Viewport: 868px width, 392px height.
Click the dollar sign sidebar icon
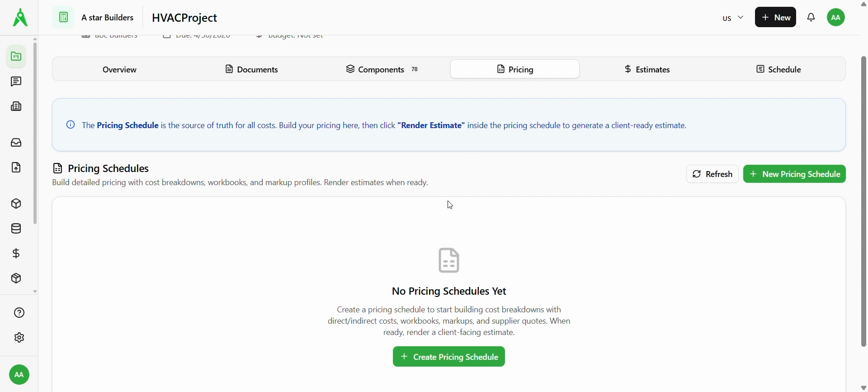16,254
